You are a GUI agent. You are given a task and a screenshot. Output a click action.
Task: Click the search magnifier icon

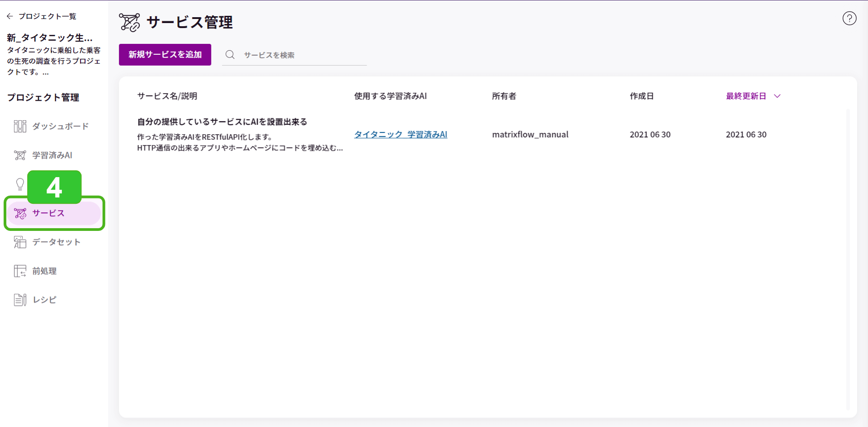point(230,55)
